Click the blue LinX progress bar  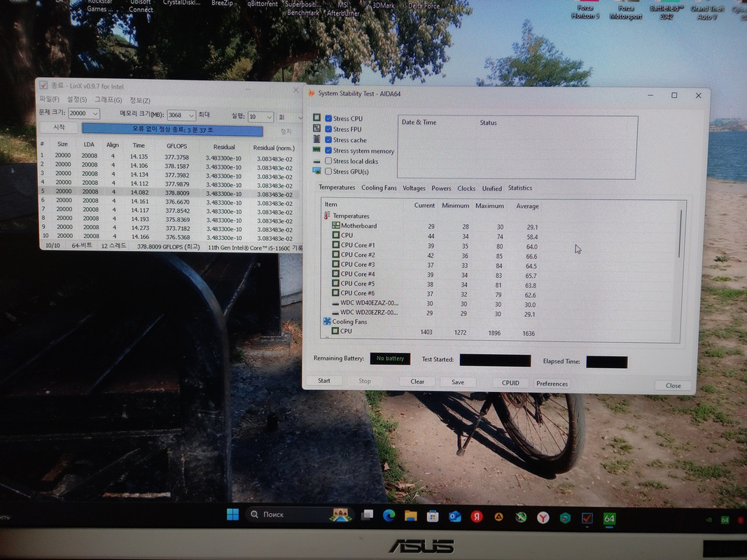[x=172, y=129]
